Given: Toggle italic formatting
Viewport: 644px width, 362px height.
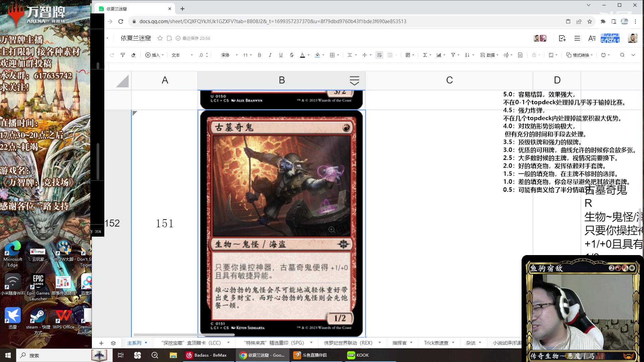Looking at the screenshot, I should click(270, 55).
